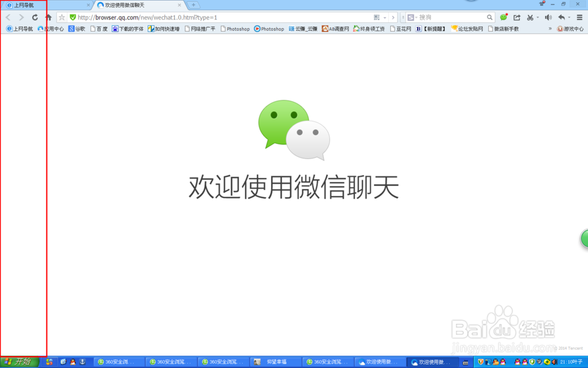Reload the current page
Image resolution: width=588 pixels, height=368 pixels.
pos(35,17)
